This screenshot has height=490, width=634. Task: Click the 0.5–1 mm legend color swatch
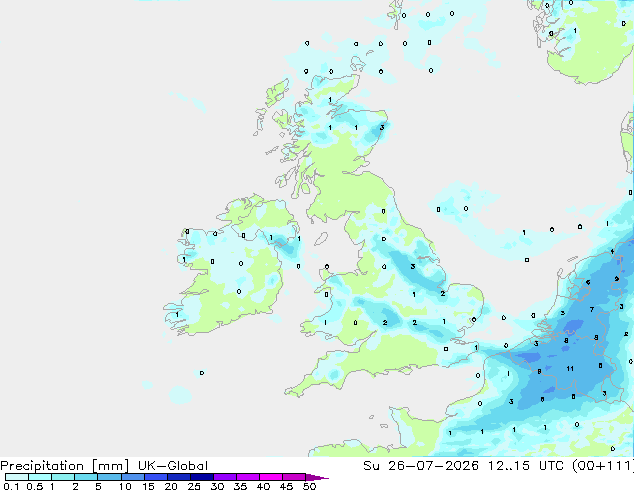(x=40, y=477)
